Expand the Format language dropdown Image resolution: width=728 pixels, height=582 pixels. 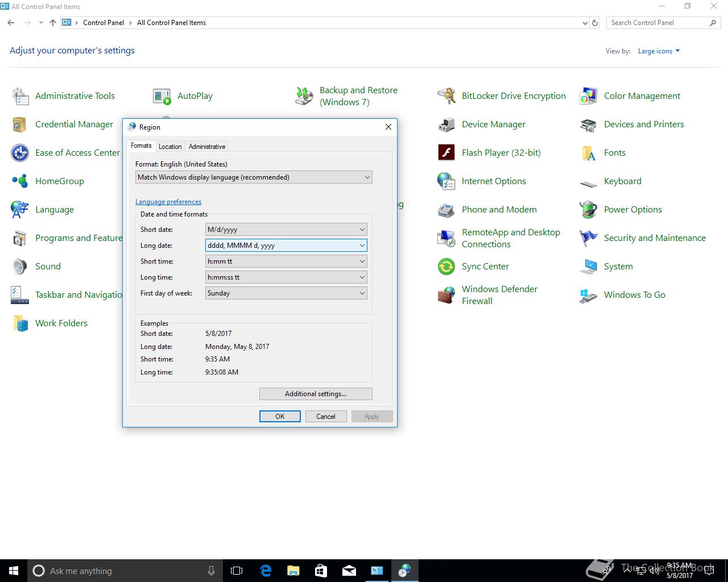[x=254, y=177]
